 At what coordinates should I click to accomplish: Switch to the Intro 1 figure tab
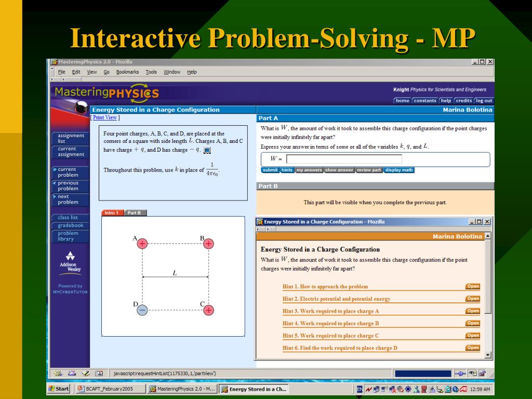113,212
